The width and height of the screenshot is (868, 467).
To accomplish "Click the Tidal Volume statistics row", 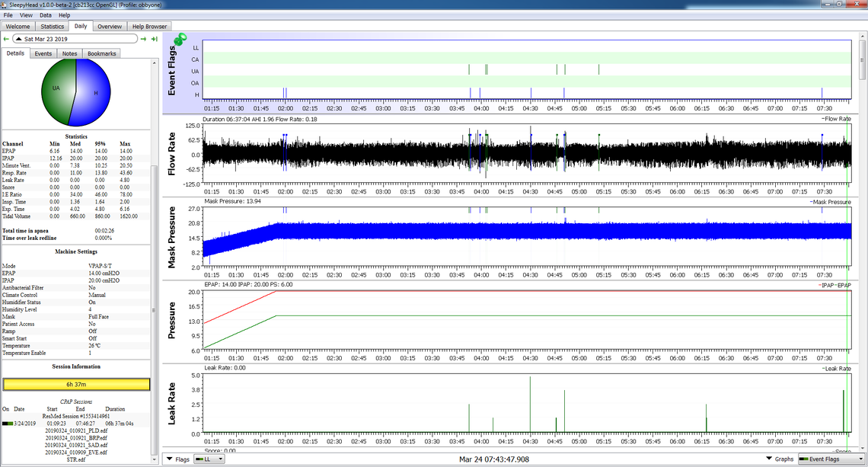I will (x=76, y=216).
